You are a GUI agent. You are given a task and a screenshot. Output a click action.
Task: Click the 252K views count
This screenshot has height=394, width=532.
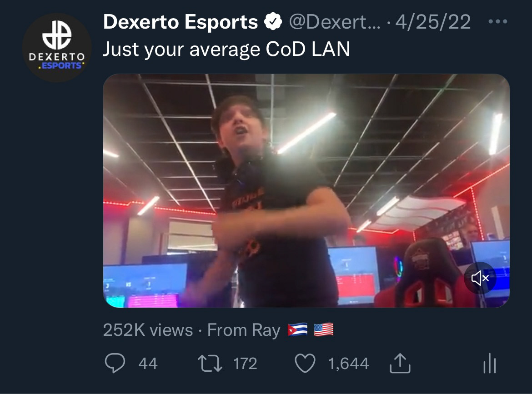[148, 330]
